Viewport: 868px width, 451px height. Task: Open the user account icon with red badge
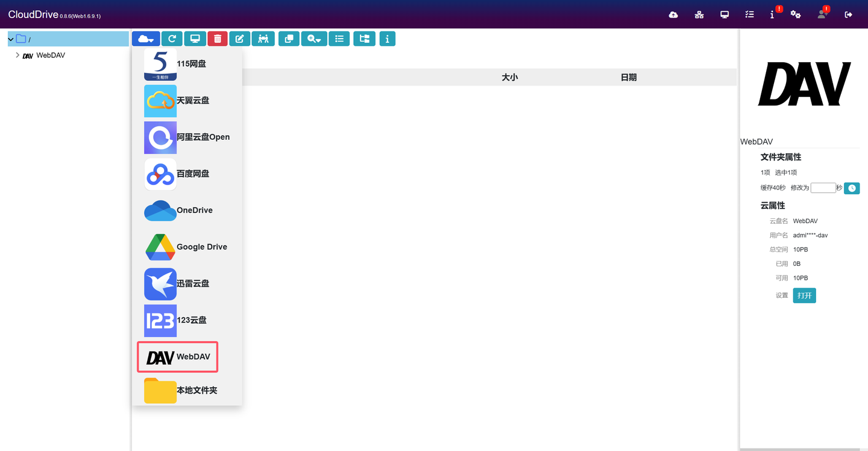822,14
